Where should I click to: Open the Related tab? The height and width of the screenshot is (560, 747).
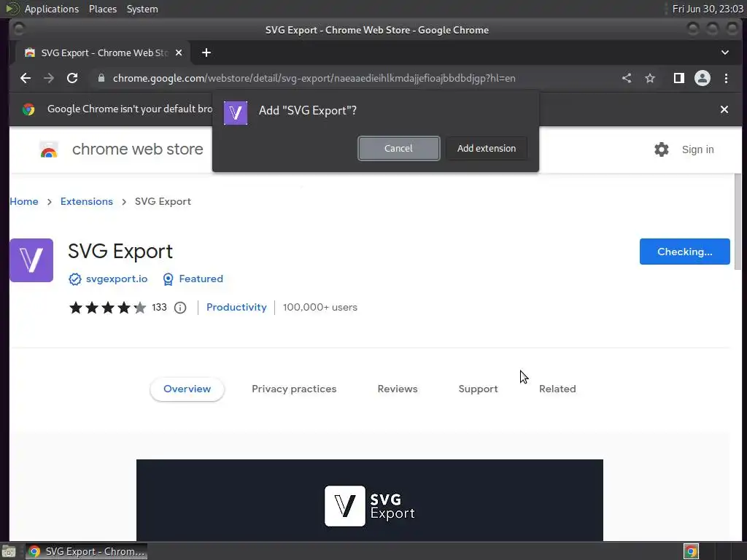[x=557, y=389]
